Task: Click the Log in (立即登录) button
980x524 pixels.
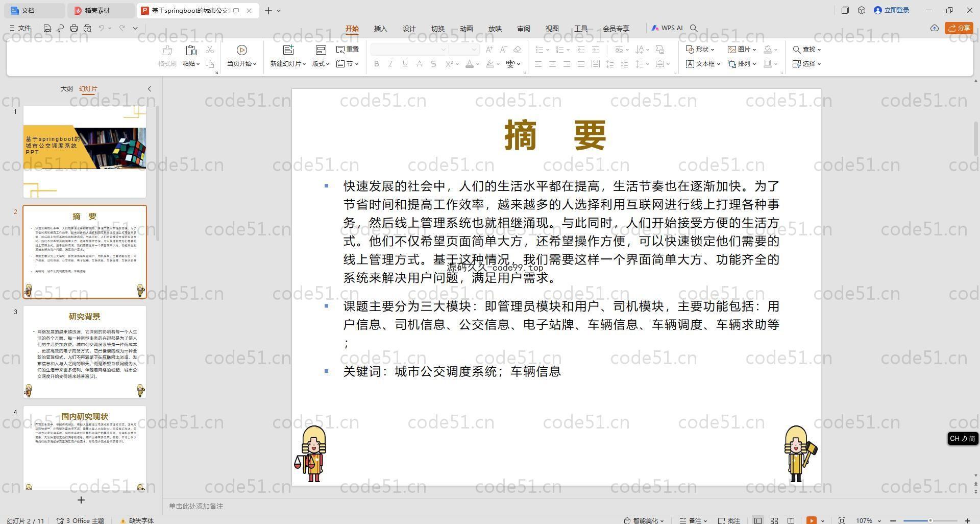Action: tap(892, 10)
